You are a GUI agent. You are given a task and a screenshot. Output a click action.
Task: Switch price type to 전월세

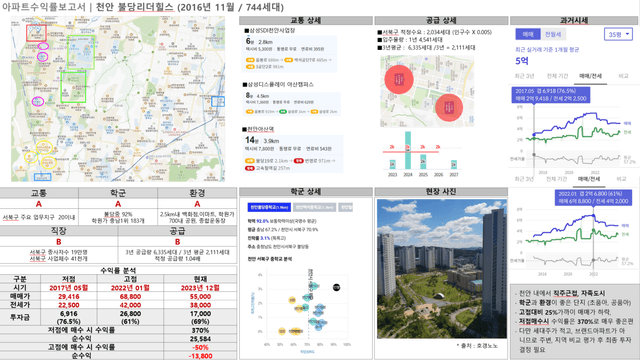tap(553, 34)
